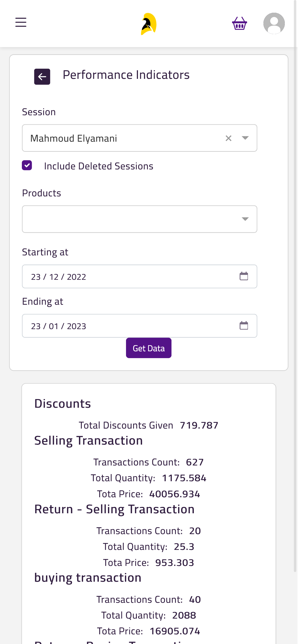Open the Ending at calendar picker
Image resolution: width=298 pixels, height=644 pixels.
(244, 326)
